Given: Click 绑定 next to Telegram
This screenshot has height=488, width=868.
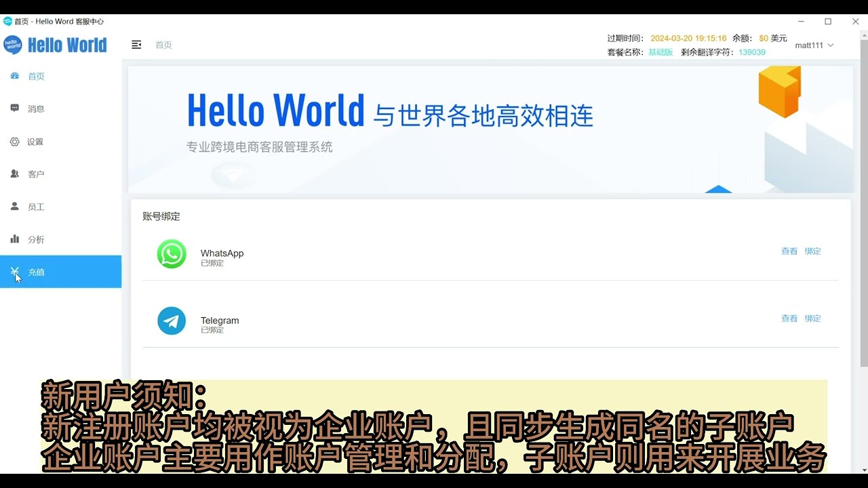Looking at the screenshot, I should 812,318.
